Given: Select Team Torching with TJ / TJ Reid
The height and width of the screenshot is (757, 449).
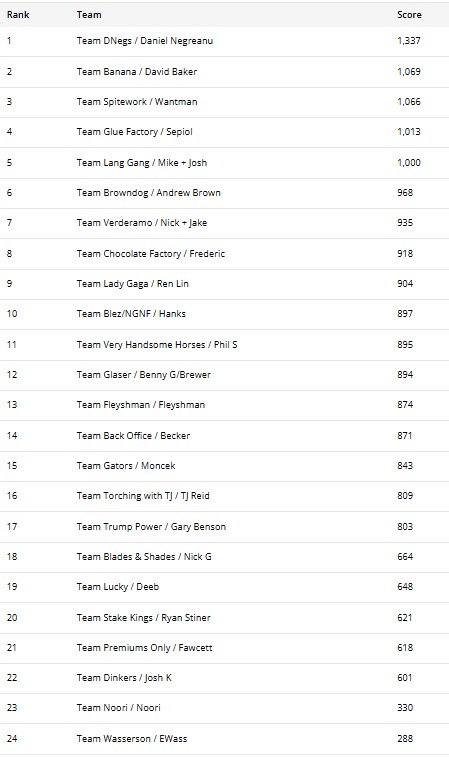Looking at the screenshot, I should [x=143, y=496].
